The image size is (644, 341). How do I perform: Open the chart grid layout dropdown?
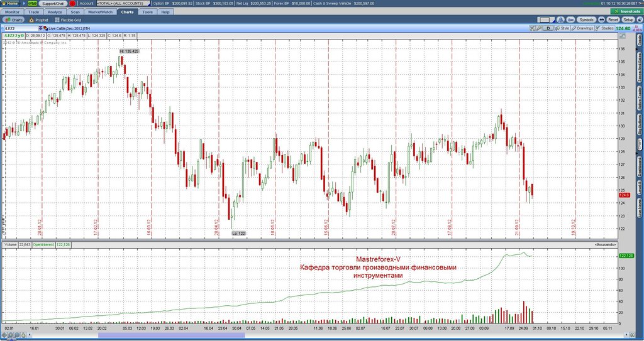(547, 19)
